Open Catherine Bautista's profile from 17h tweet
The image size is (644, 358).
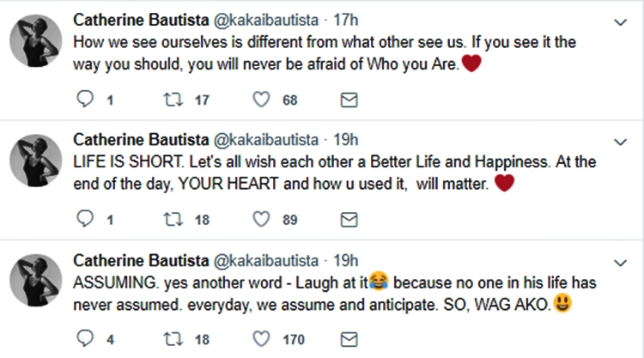140,20
